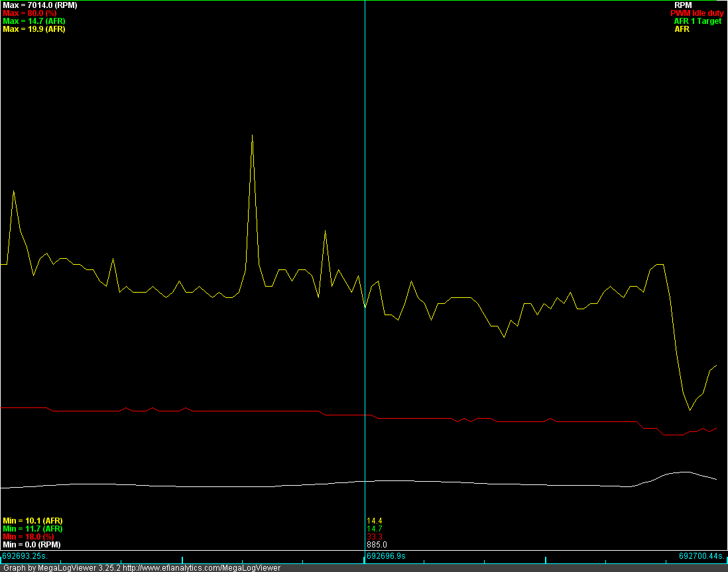
Task: Click the MegaLogViewer efianalytics URL text
Action: coord(202,568)
